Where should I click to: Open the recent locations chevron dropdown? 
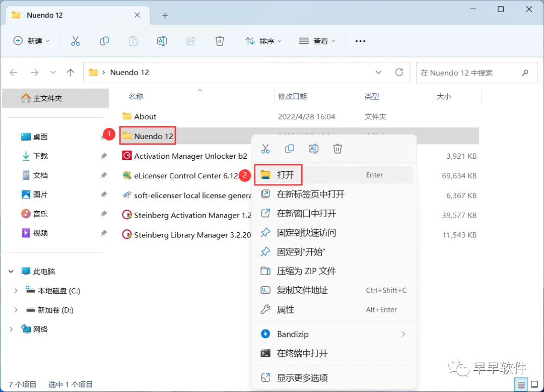[x=53, y=73]
